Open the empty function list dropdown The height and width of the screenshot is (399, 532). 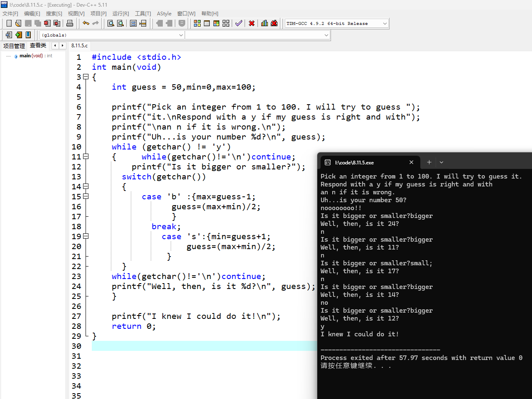click(257, 35)
